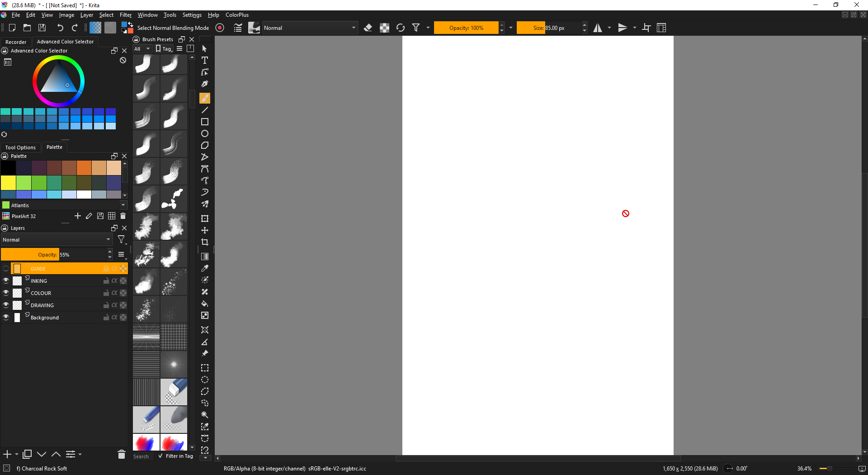The width and height of the screenshot is (868, 475).
Task: Toggle the Filter in Tag checkbox
Action: [x=160, y=456]
